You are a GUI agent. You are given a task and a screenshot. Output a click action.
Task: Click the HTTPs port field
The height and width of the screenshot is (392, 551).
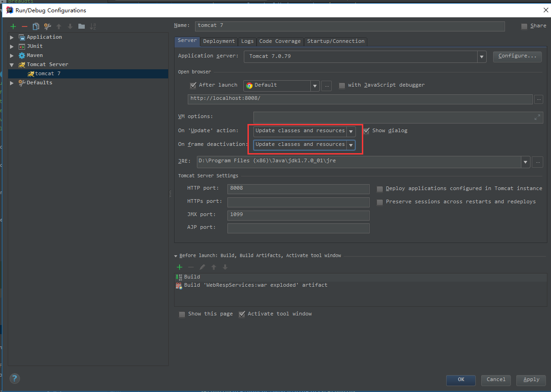coord(298,202)
